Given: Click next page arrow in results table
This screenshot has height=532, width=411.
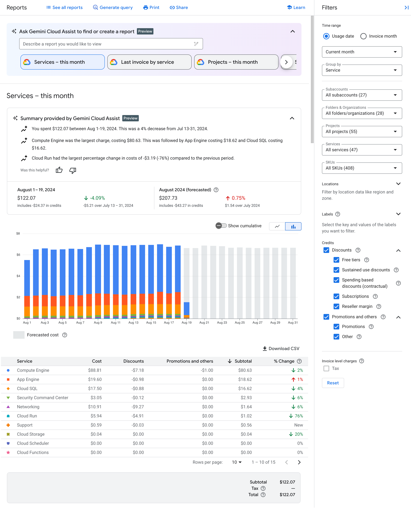Looking at the screenshot, I should tap(299, 462).
